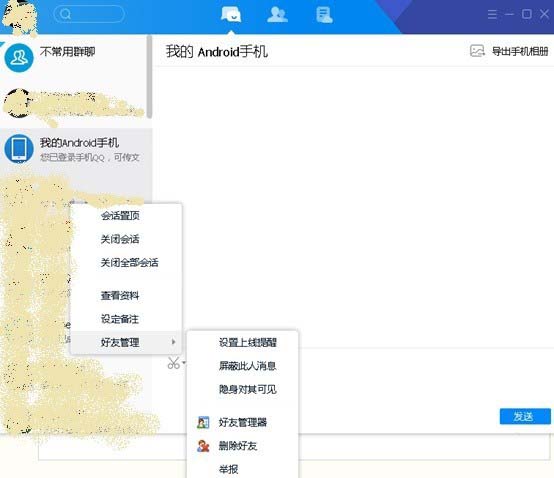The height and width of the screenshot is (478, 554).
Task: Select 好友管理 menu entry
Action: (126, 342)
